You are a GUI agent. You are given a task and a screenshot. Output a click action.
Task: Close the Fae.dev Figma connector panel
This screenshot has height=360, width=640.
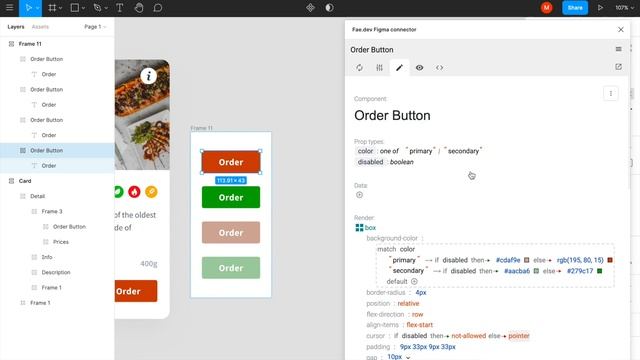coord(620,29)
